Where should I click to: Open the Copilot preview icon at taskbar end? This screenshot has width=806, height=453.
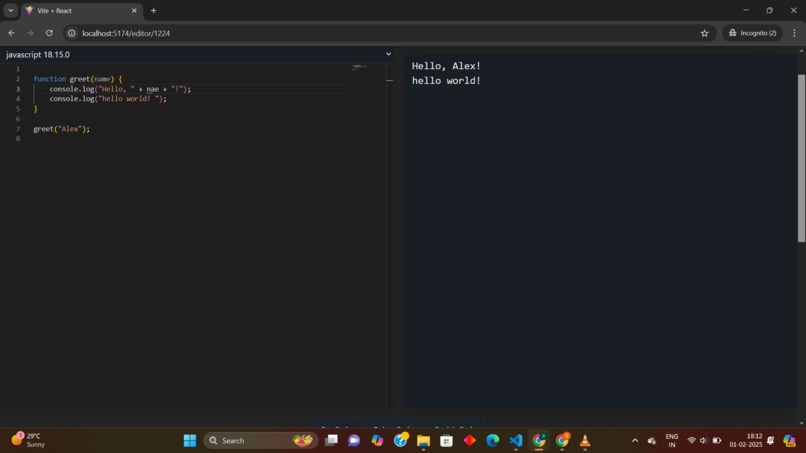(x=790, y=441)
